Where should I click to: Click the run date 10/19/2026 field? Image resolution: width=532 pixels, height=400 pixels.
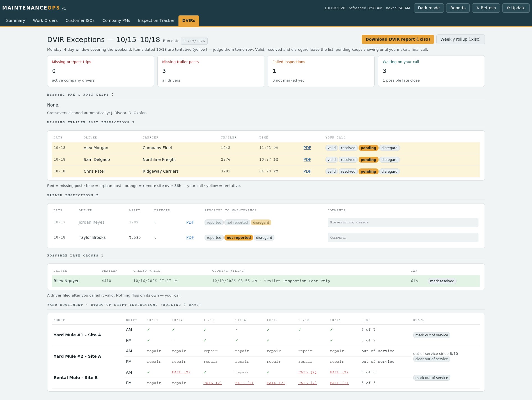(x=194, y=41)
